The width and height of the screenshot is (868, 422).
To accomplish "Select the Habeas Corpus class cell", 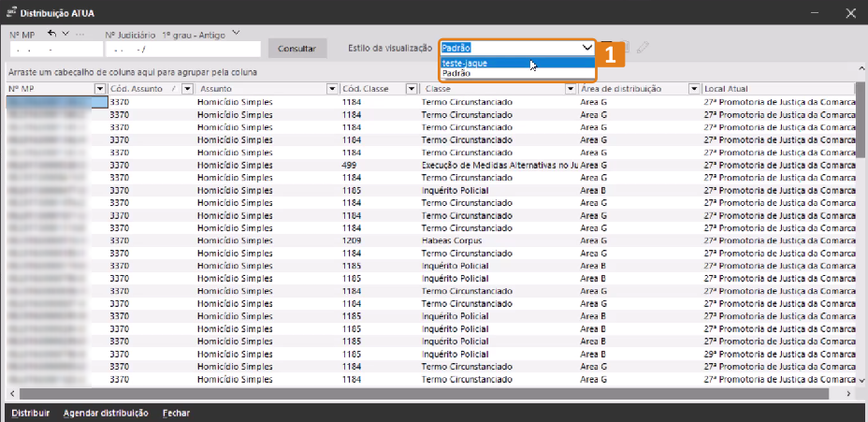I will tap(499, 240).
